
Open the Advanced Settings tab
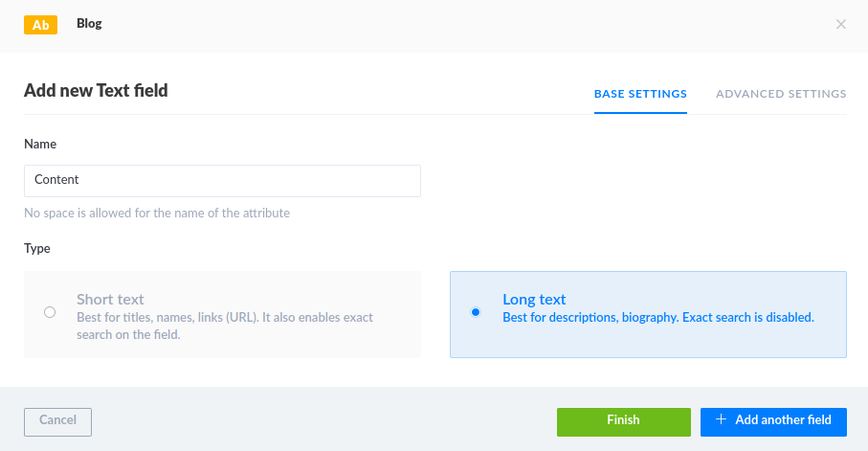[x=781, y=94]
